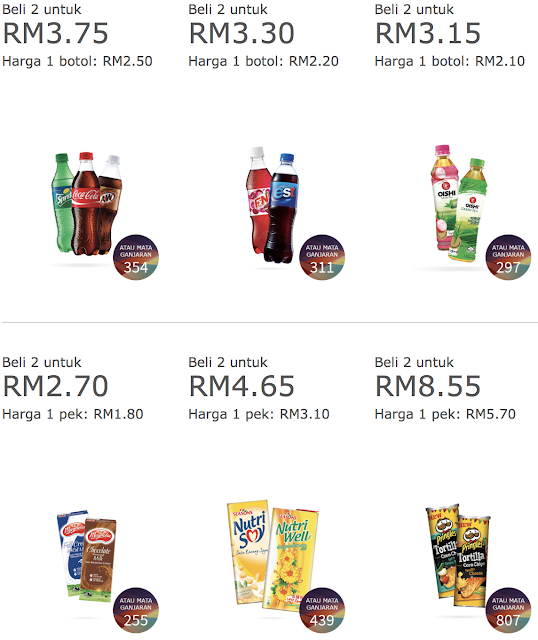Screen dimensions: 538x640
Task: Select the 311 reward points badge
Action: pyautogui.click(x=322, y=257)
